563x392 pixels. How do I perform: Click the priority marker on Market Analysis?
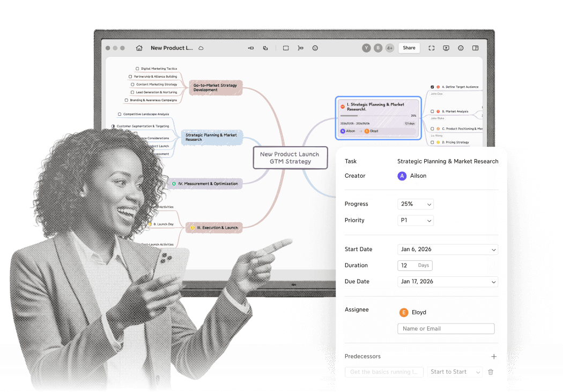[438, 111]
